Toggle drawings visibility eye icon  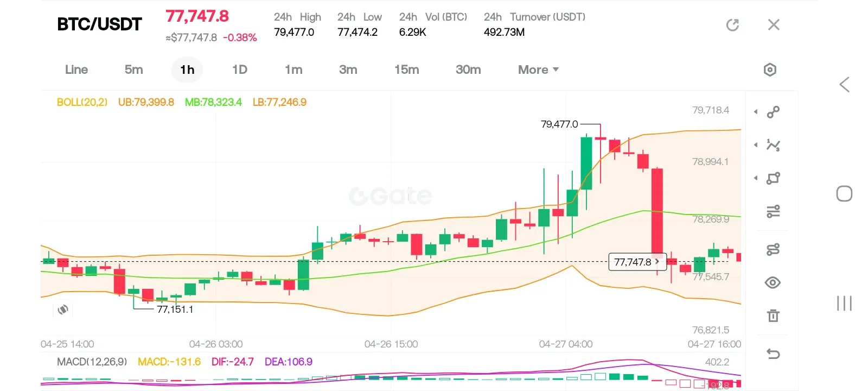click(773, 282)
